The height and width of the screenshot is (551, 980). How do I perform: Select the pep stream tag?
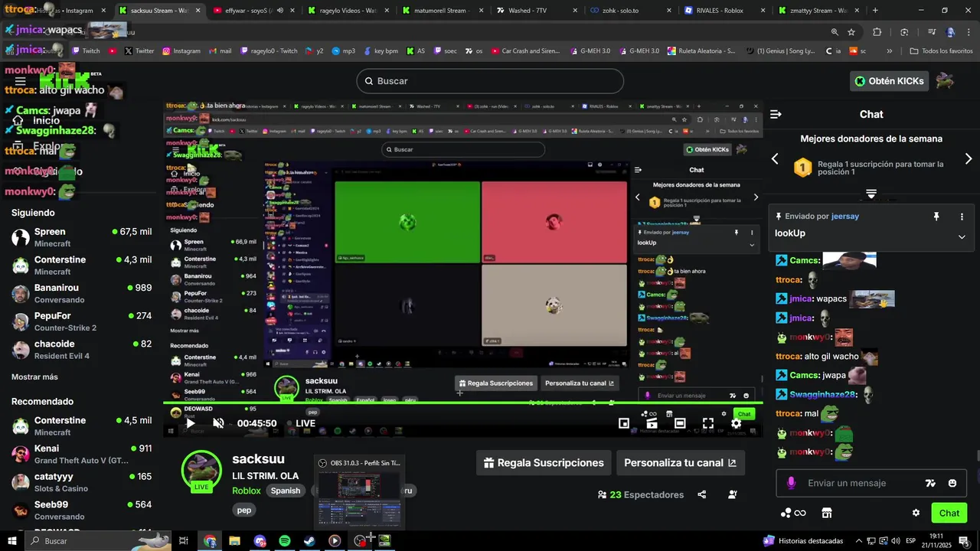point(244,510)
